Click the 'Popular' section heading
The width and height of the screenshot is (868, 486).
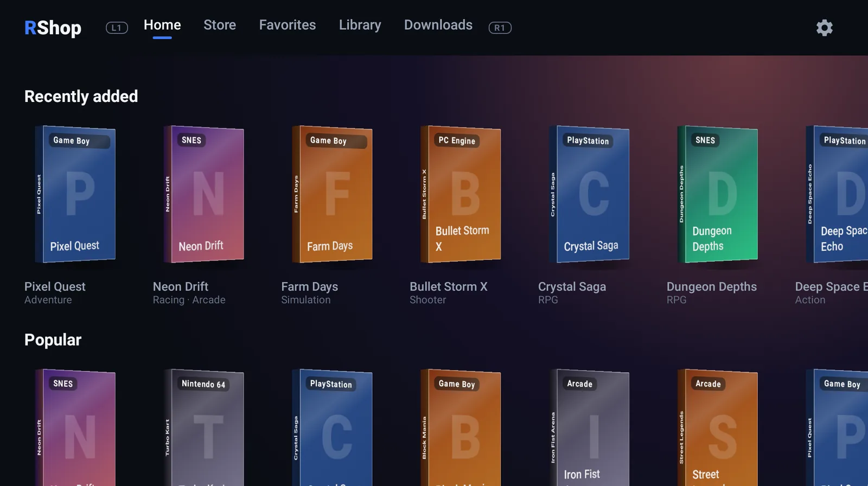point(53,340)
